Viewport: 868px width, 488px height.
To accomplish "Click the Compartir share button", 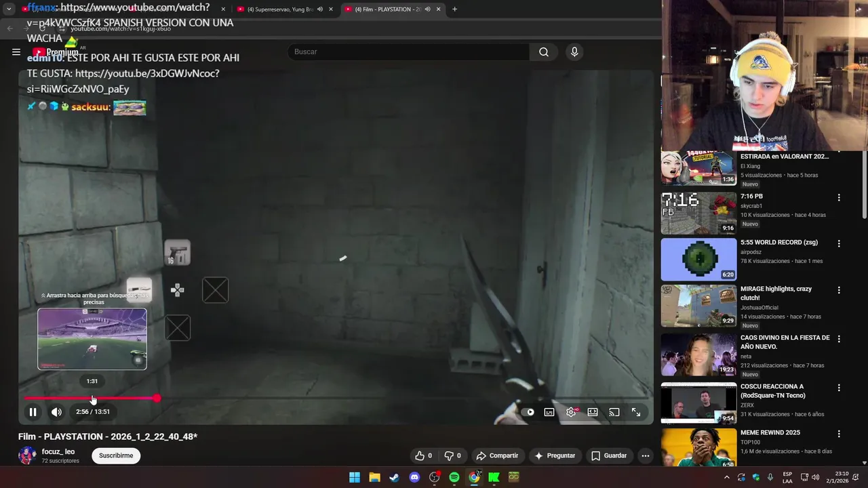I will click(497, 455).
